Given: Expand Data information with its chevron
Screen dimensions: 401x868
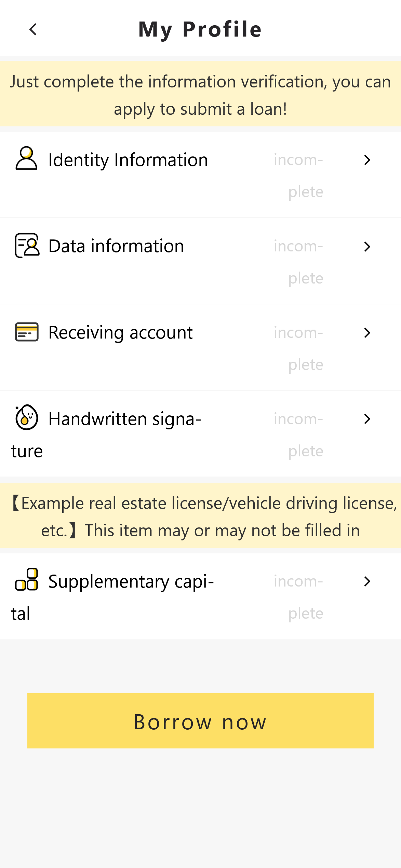Looking at the screenshot, I should (x=367, y=246).
